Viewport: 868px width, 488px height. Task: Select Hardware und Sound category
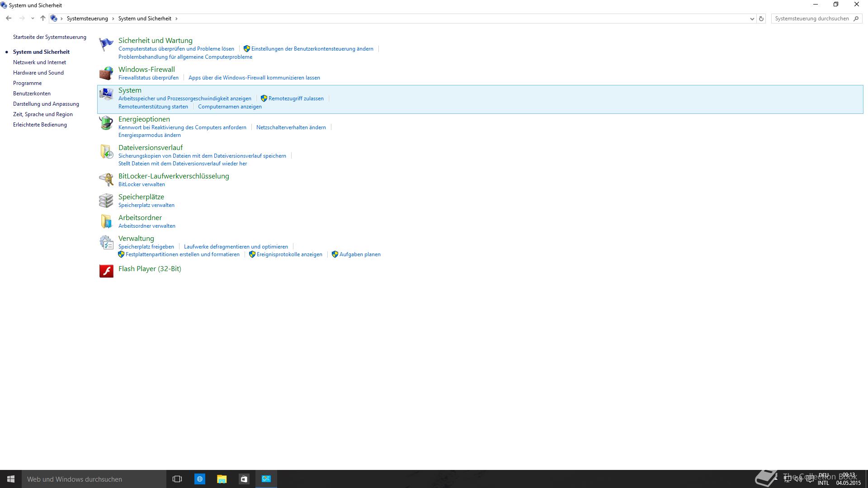38,73
